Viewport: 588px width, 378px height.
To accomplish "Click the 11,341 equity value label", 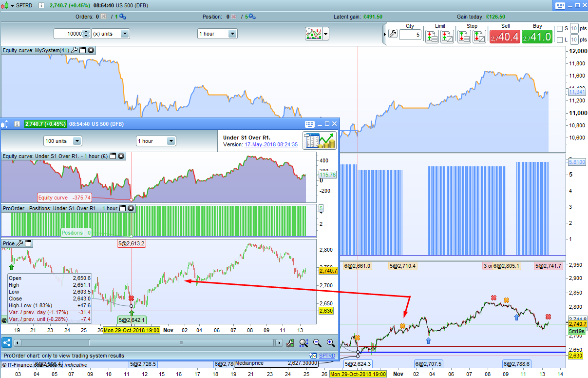I will pyautogui.click(x=578, y=92).
